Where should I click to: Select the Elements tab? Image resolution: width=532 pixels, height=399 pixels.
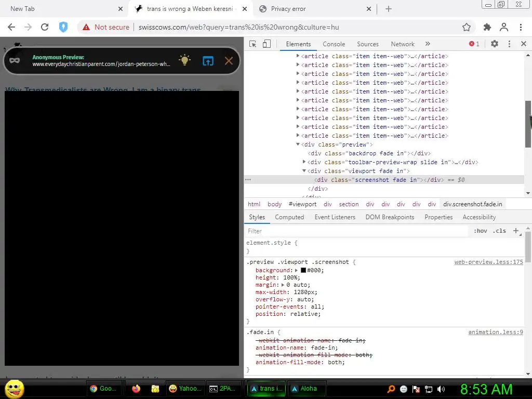(x=298, y=44)
